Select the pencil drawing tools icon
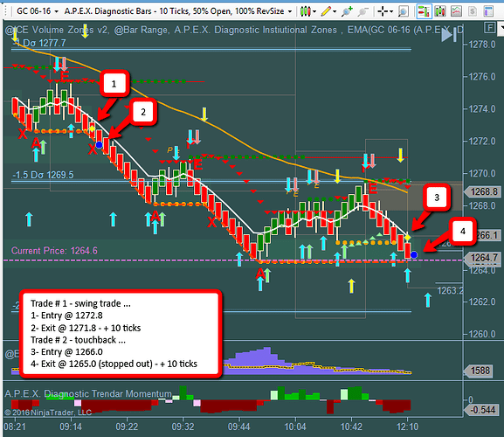The image size is (504, 437). tap(326, 11)
